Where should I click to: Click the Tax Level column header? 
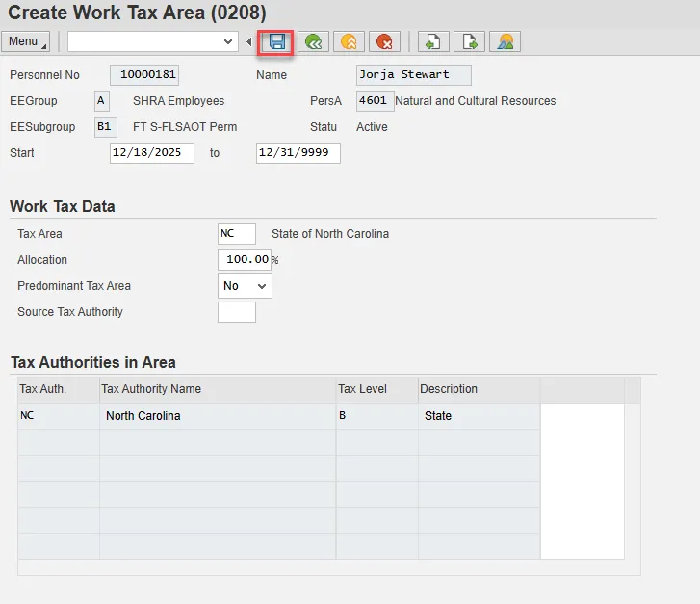pos(376,389)
